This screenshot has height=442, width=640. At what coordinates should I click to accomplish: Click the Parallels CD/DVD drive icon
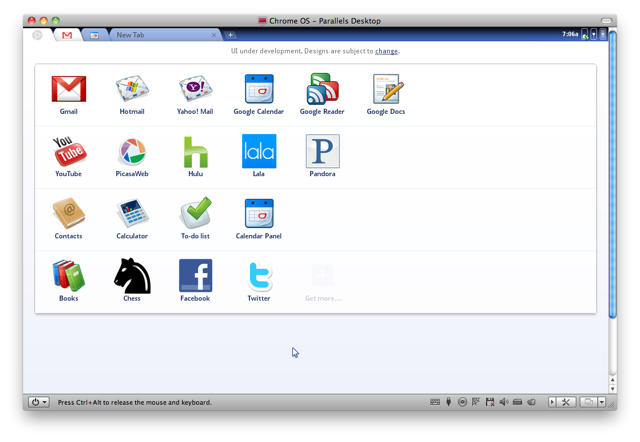click(x=462, y=402)
